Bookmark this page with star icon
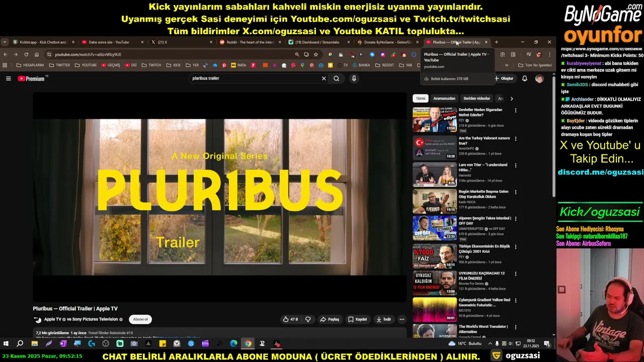 click(315, 54)
